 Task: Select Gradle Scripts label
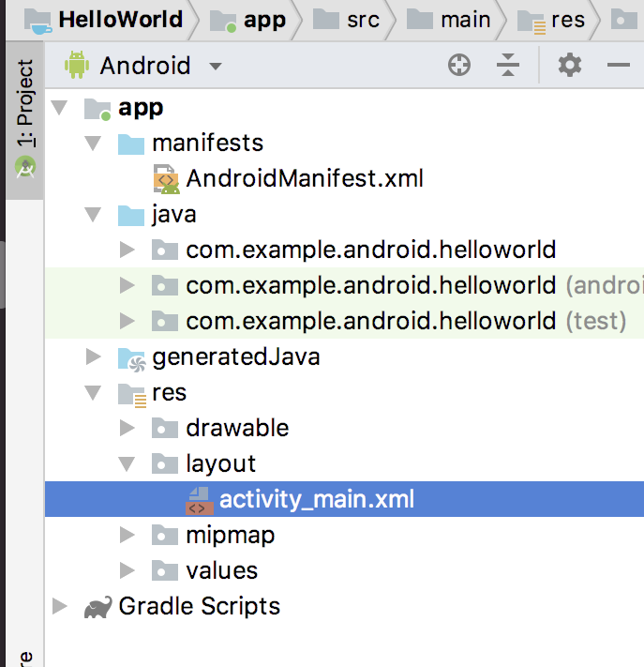pyautogui.click(x=200, y=606)
